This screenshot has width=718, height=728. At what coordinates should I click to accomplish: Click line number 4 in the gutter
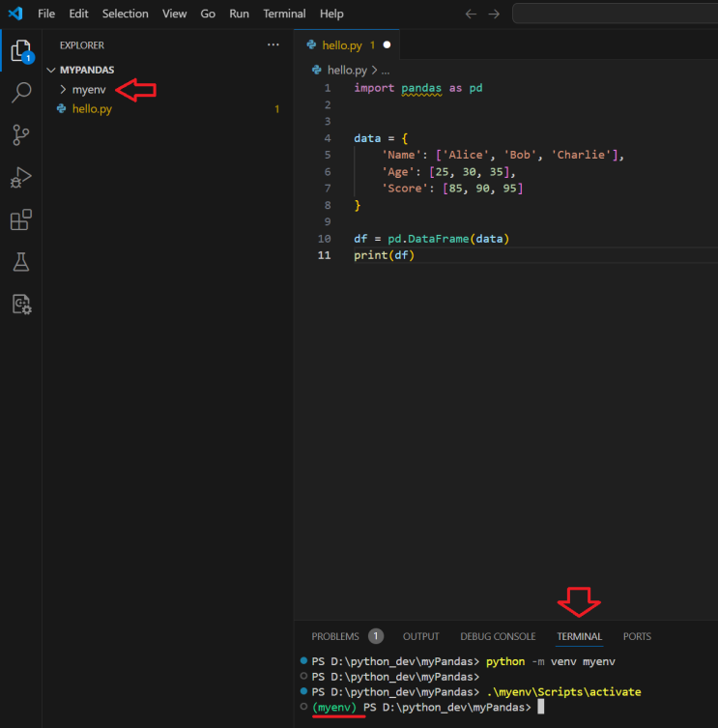pyautogui.click(x=328, y=138)
